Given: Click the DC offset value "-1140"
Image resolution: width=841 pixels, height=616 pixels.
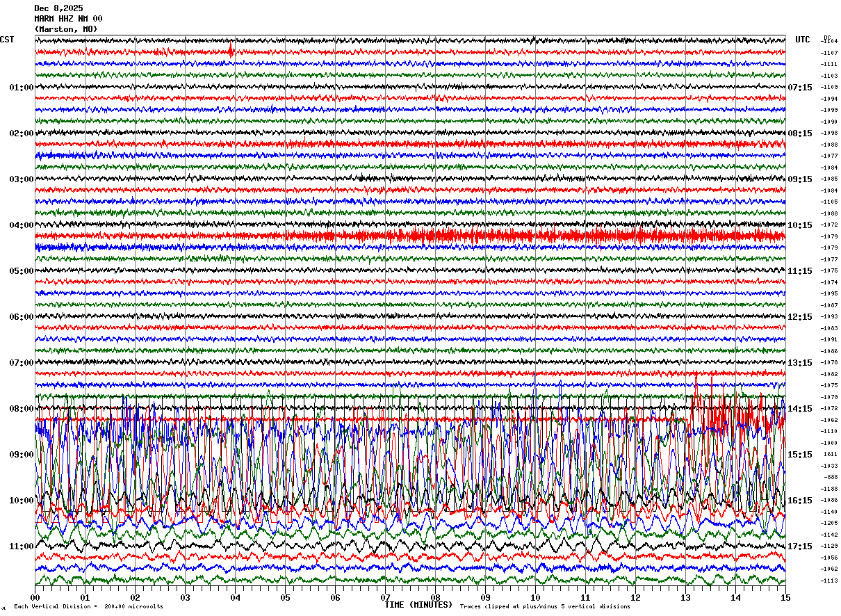Looking at the screenshot, I should [x=829, y=512].
